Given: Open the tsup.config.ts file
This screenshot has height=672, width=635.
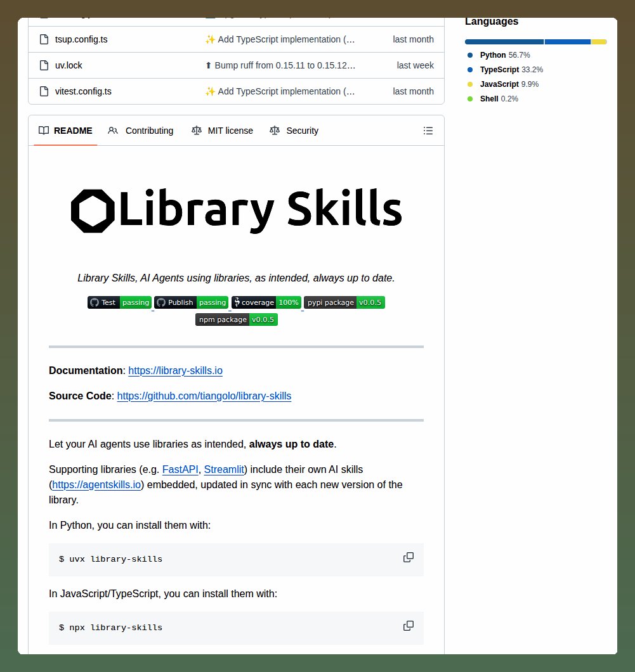Looking at the screenshot, I should point(81,39).
